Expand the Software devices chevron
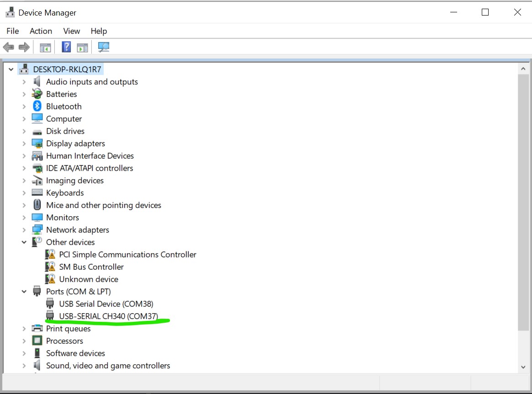 tap(24, 353)
